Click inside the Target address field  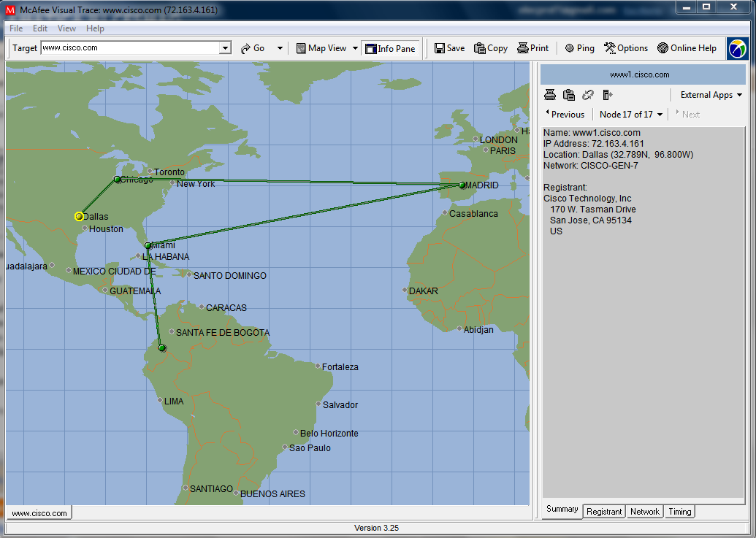(130, 48)
